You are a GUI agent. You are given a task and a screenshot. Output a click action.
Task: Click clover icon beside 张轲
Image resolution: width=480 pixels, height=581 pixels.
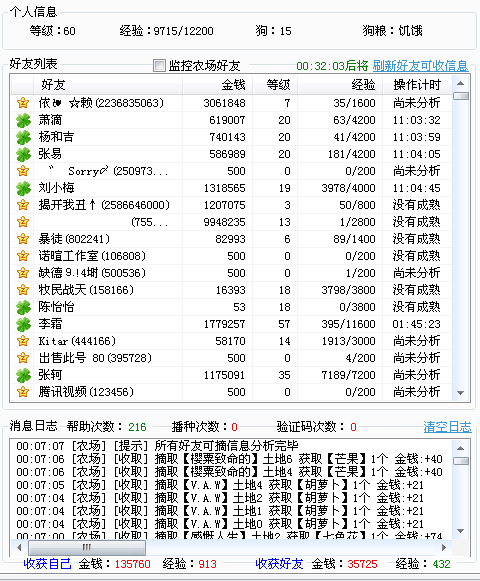coord(23,375)
